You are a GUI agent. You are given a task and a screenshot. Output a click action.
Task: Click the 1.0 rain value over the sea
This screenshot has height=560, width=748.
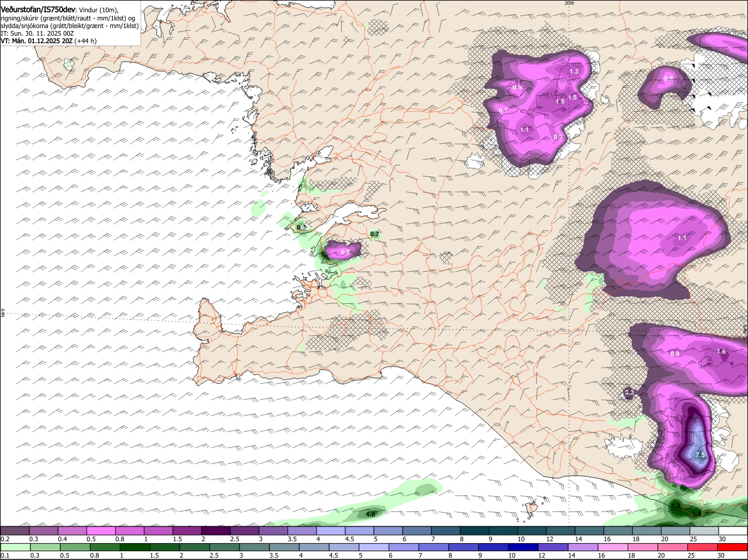[x=370, y=514]
